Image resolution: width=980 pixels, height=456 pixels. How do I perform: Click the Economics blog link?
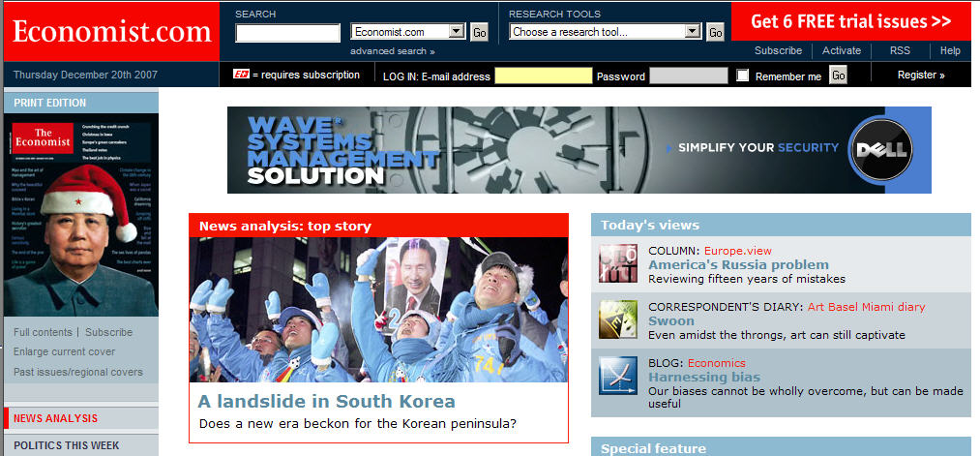pyautogui.click(x=716, y=363)
